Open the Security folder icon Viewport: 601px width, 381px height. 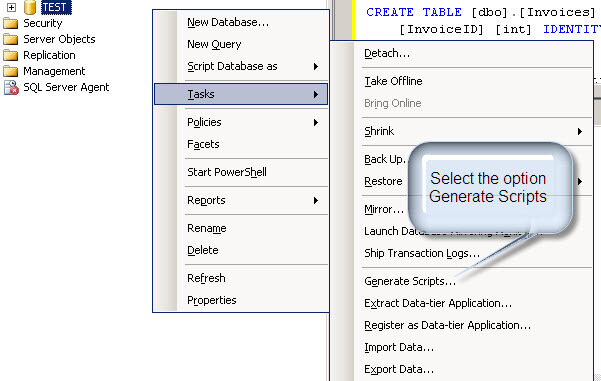10,23
